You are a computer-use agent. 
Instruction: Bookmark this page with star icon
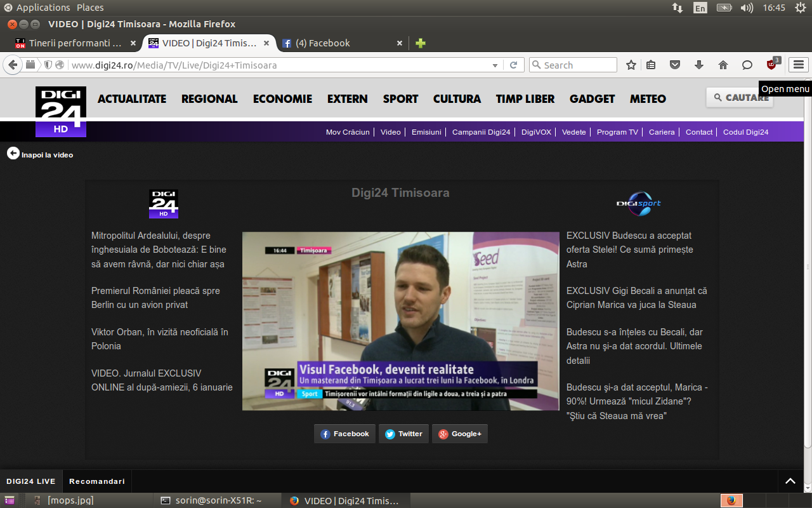point(631,65)
